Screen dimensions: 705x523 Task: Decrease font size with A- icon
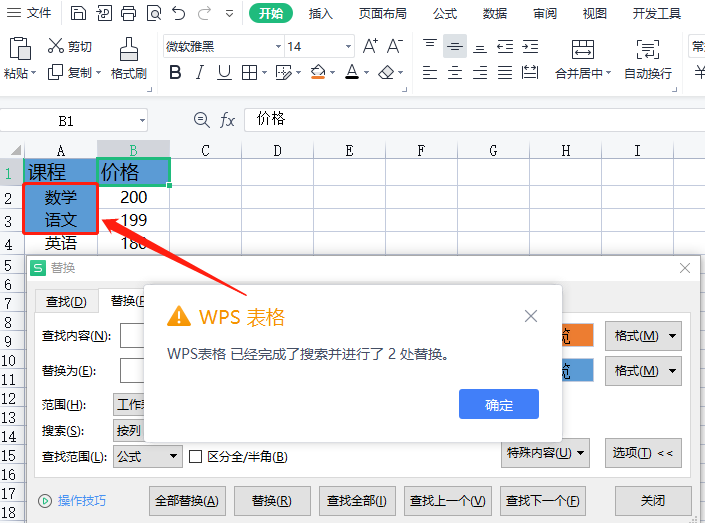(395, 46)
